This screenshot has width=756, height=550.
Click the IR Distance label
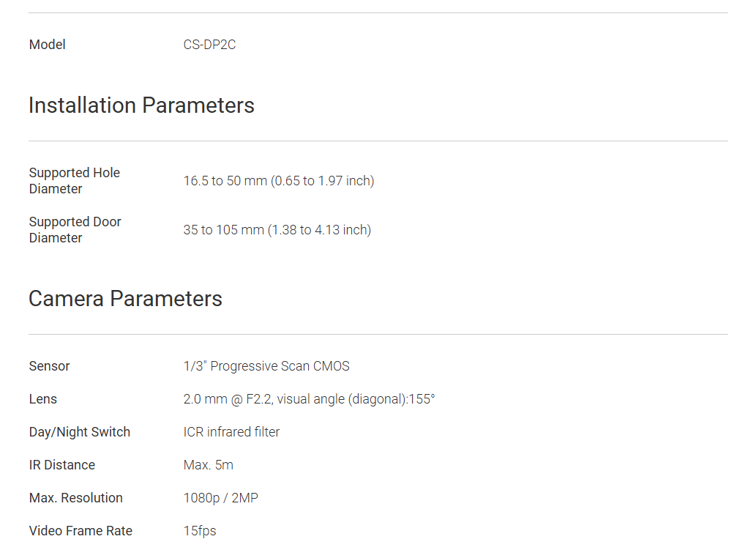(61, 465)
